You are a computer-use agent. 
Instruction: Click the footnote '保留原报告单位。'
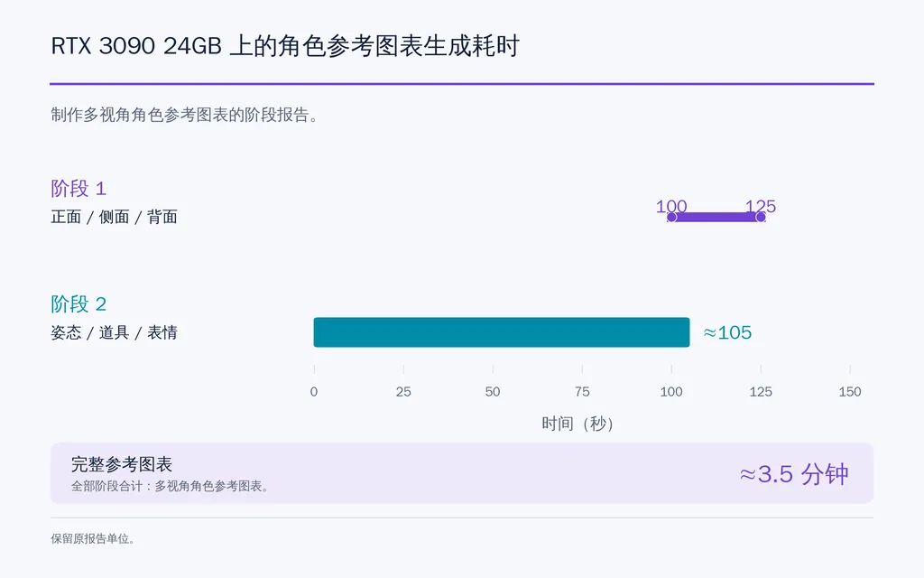(x=93, y=538)
